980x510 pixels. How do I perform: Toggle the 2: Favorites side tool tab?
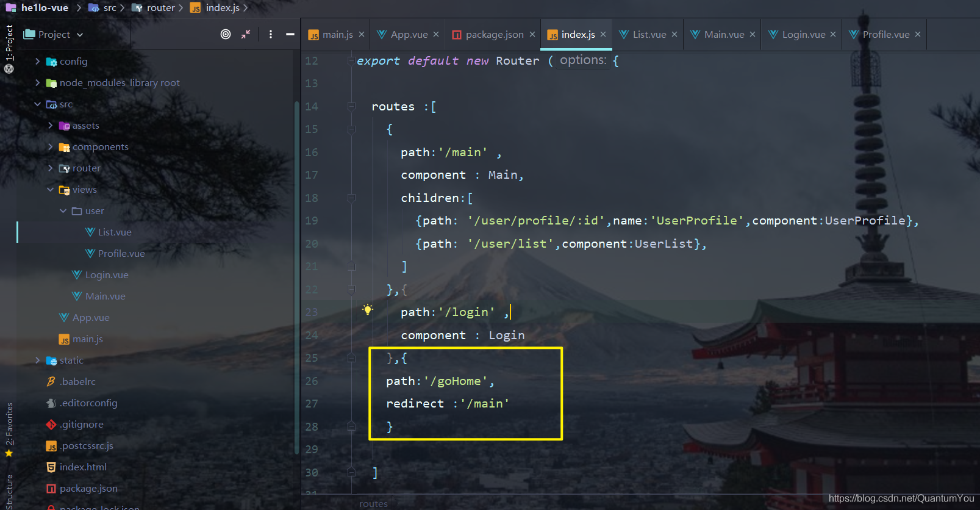point(9,425)
